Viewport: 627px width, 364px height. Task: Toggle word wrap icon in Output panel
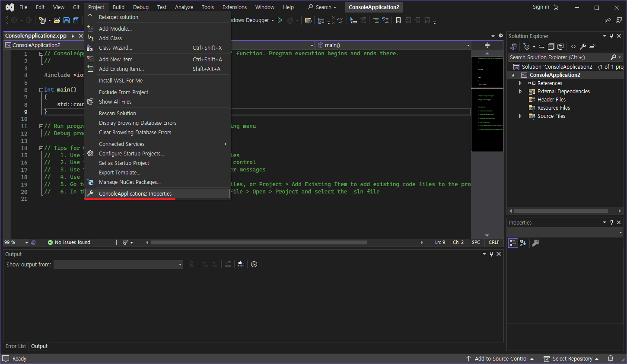(241, 264)
